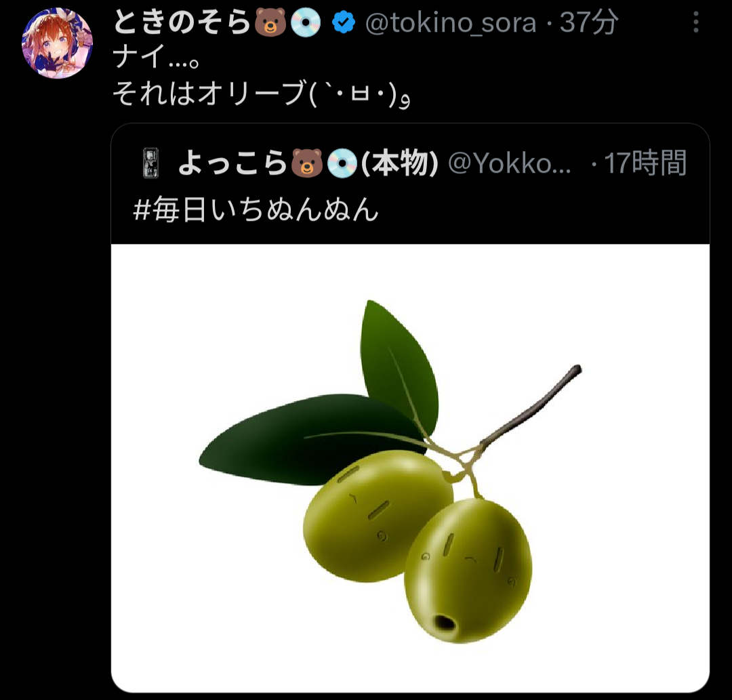Click the bear emoji in quoted name
Viewport: 732px width, 700px height.
tap(307, 163)
